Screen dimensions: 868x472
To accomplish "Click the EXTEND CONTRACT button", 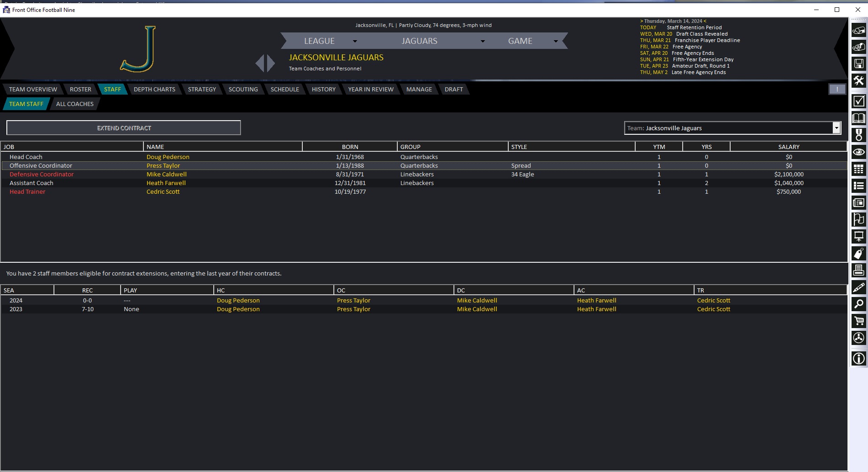I will pos(124,128).
